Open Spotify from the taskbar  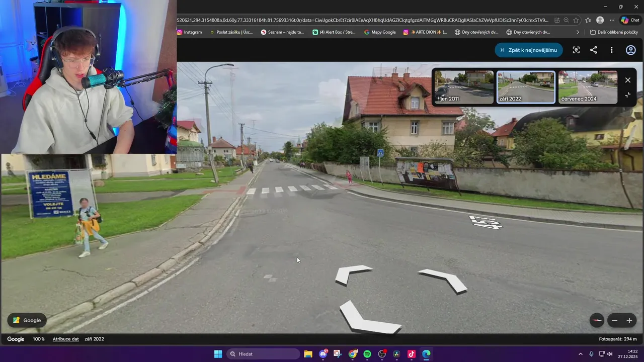tap(367, 354)
